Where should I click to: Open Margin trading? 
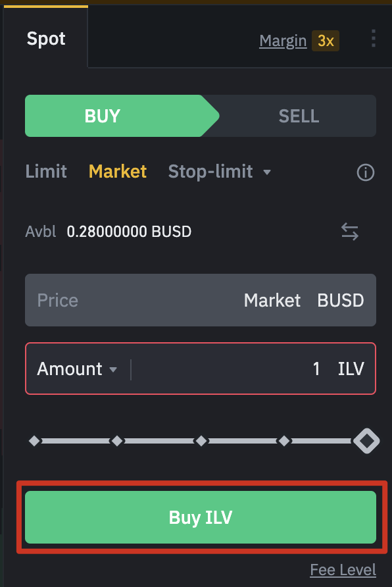click(x=283, y=41)
